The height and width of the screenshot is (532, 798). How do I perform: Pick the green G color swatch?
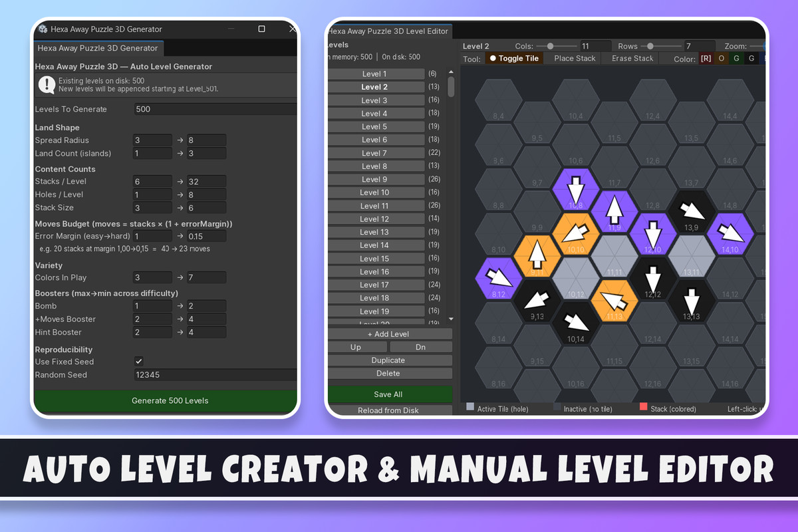736,59
